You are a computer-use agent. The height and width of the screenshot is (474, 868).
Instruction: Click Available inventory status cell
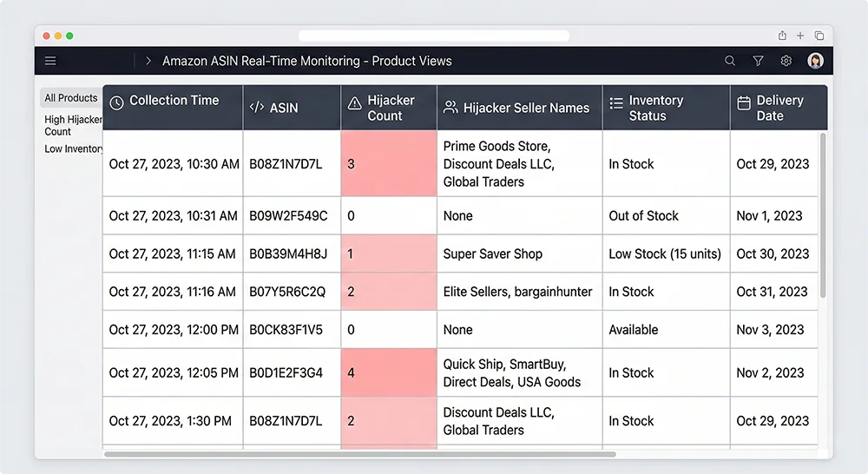(x=666, y=330)
